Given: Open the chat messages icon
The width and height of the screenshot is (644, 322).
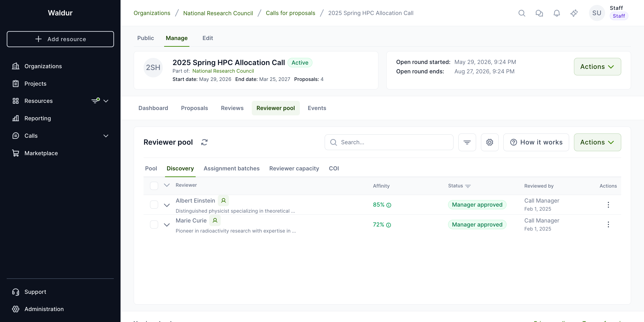Looking at the screenshot, I should tap(539, 13).
